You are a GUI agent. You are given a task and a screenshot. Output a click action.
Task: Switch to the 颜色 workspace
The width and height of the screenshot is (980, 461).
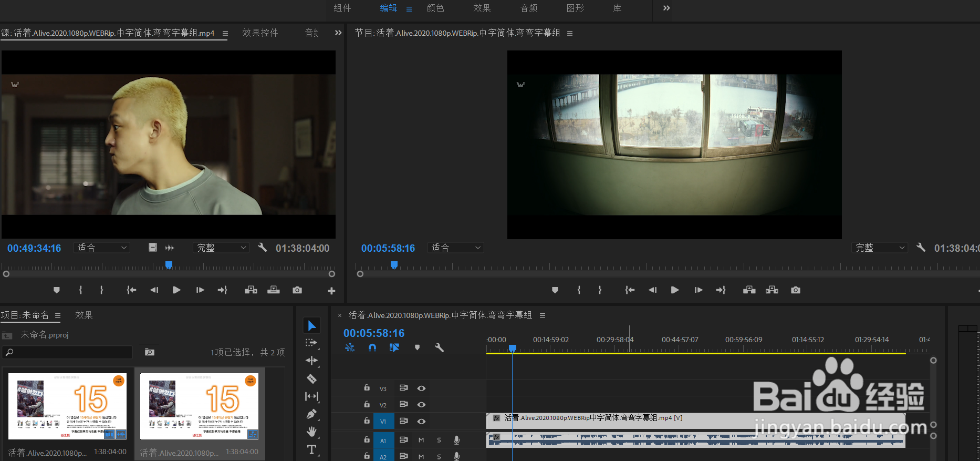click(x=435, y=8)
